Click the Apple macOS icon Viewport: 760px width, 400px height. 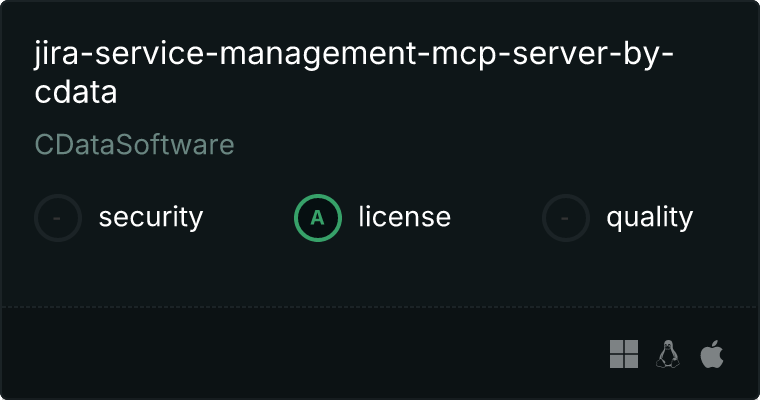point(712,354)
